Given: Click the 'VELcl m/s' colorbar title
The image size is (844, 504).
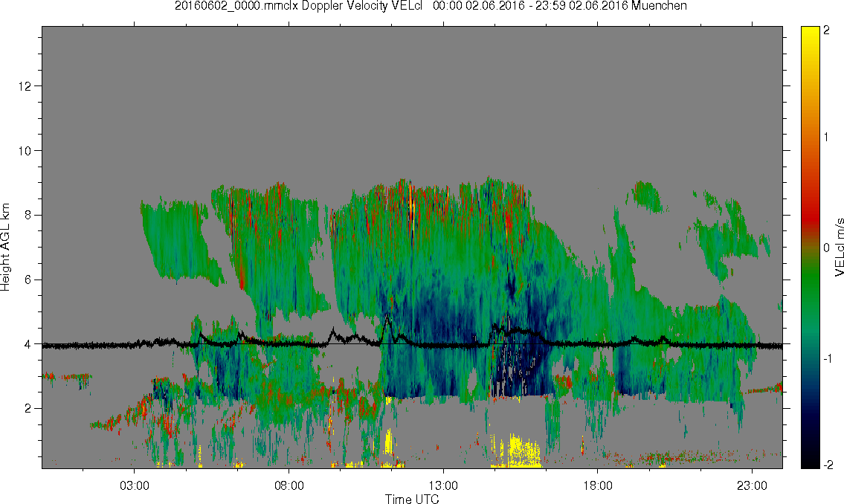Looking at the screenshot, I should pos(839,248).
